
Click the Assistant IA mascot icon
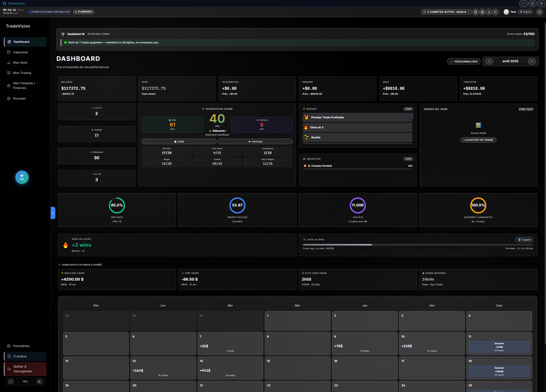(63, 34)
